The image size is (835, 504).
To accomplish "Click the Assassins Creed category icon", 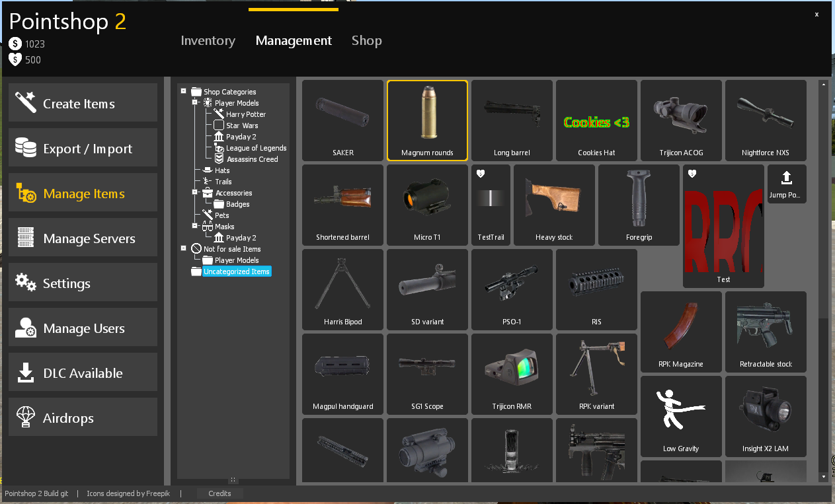I will coord(219,159).
